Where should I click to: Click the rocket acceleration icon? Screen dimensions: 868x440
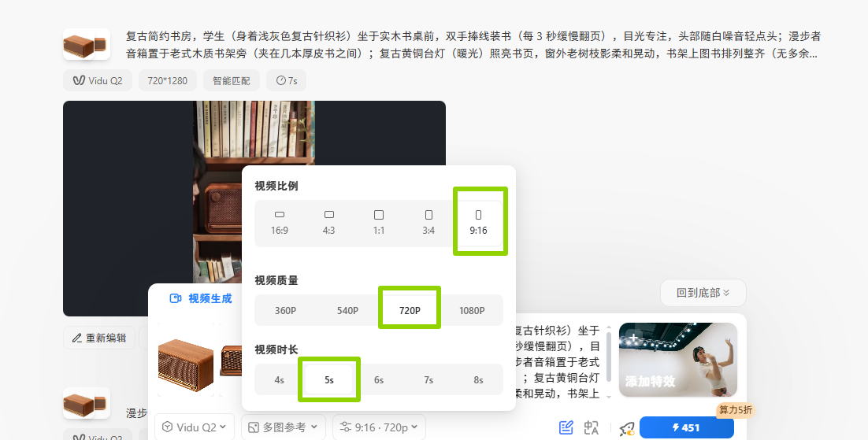click(626, 427)
